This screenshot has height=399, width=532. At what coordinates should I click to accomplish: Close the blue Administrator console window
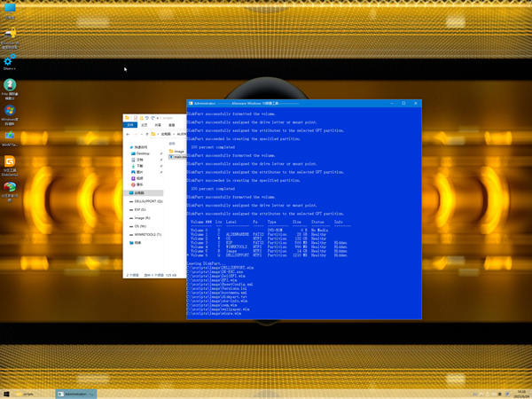click(416, 103)
